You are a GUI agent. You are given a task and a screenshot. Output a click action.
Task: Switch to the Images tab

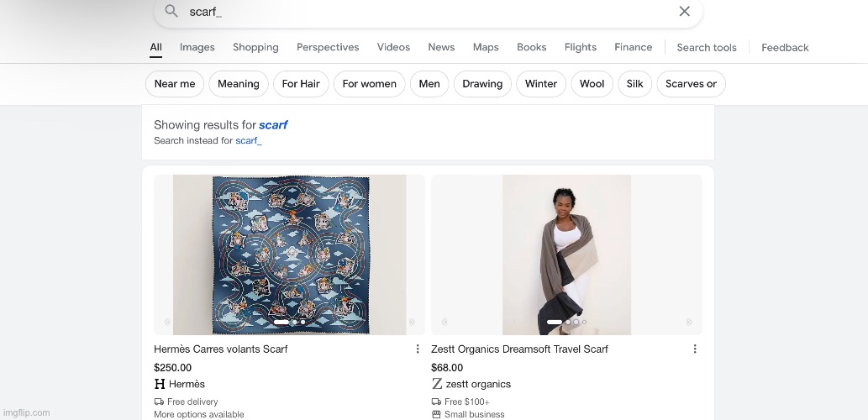click(197, 48)
